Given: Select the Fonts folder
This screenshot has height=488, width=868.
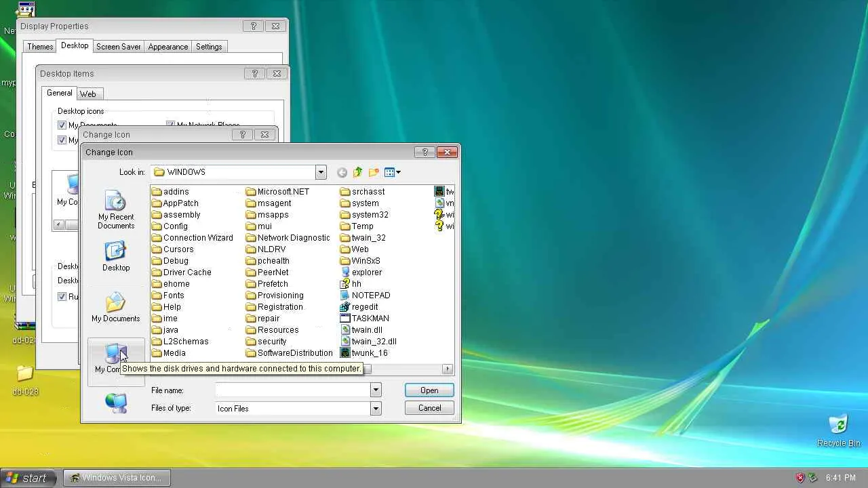Looking at the screenshot, I should 168,296.
